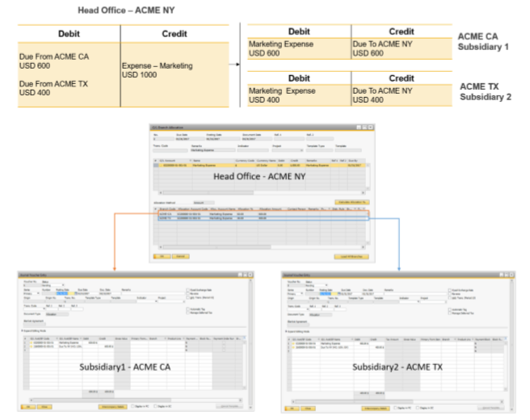Click link arrow beside Due To row in ACME TX voucher
This screenshot has width=530, height=420.
coord(290,346)
